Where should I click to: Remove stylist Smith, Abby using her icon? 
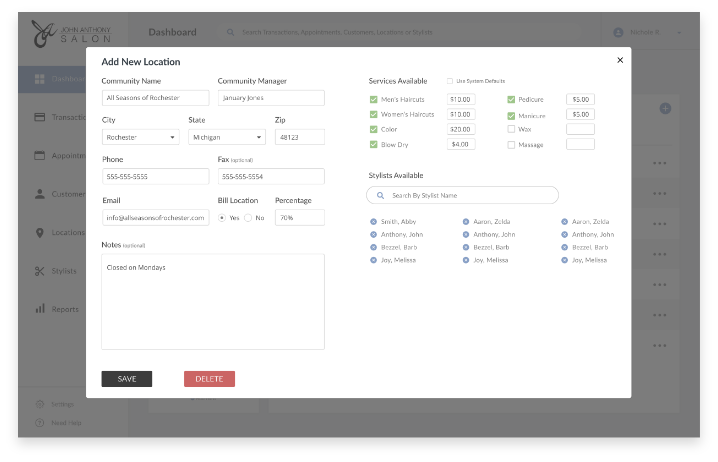tap(373, 222)
